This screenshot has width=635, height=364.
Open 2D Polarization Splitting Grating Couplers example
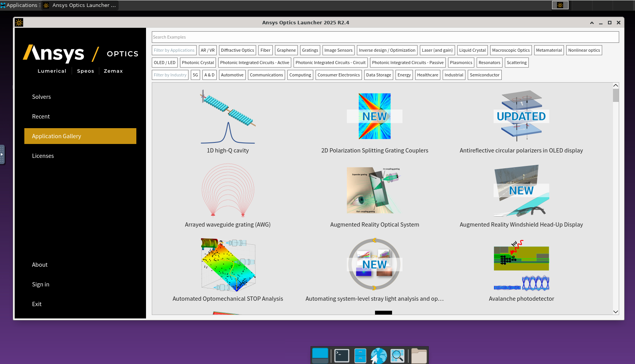click(374, 116)
